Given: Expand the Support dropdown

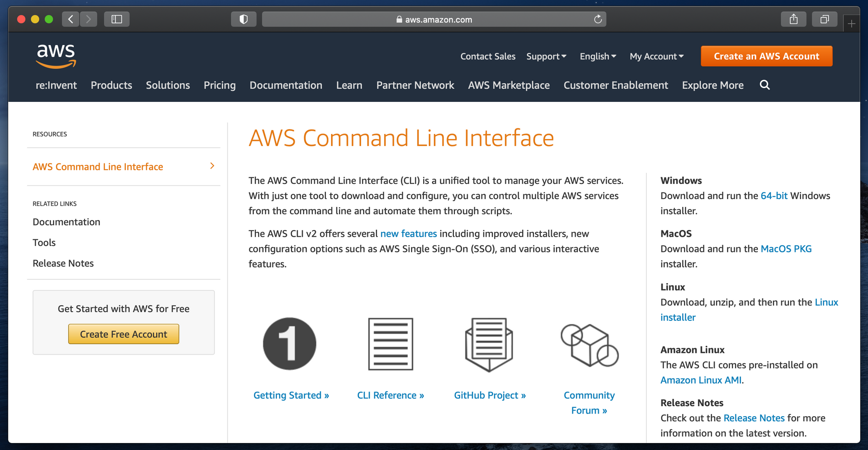Looking at the screenshot, I should [546, 56].
